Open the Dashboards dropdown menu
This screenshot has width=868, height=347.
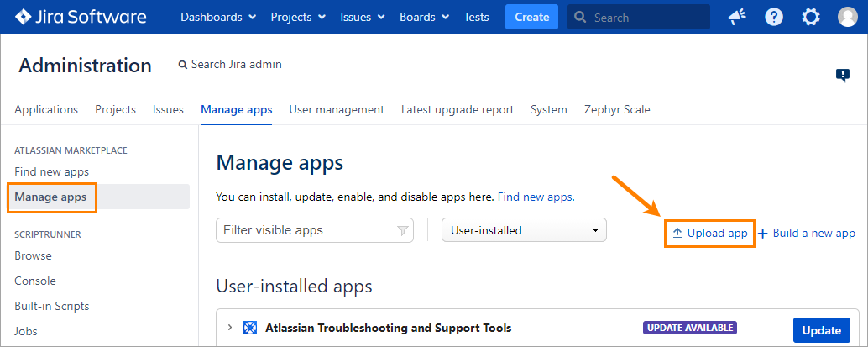[x=218, y=17]
